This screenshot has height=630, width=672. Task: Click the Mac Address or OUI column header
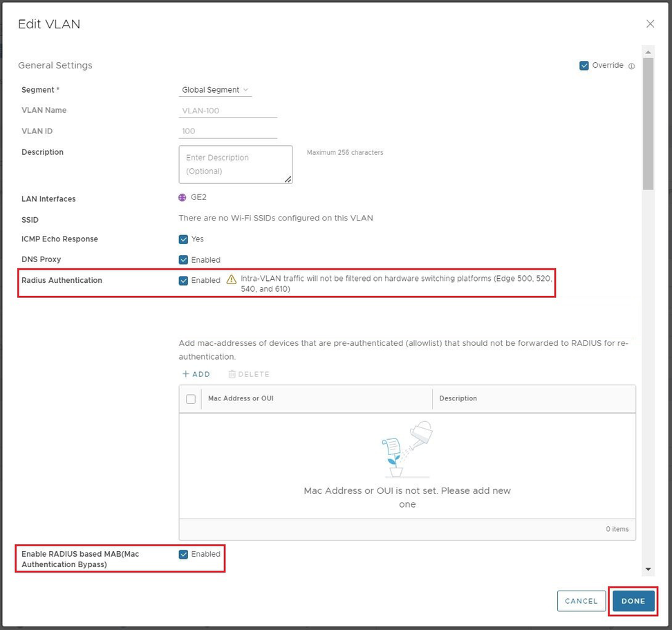pyautogui.click(x=241, y=399)
